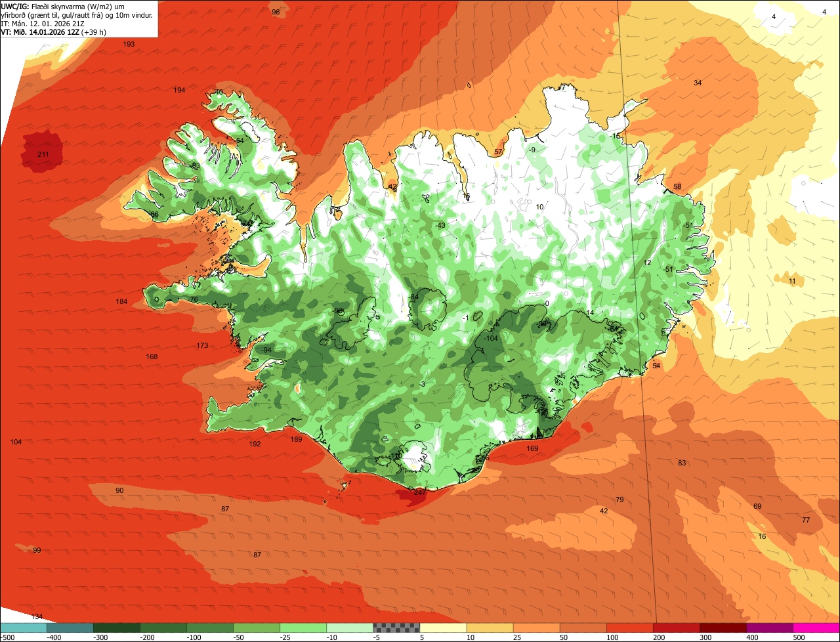
Task: Click the '173' value in Faxaflói bay
Action: 202,345
